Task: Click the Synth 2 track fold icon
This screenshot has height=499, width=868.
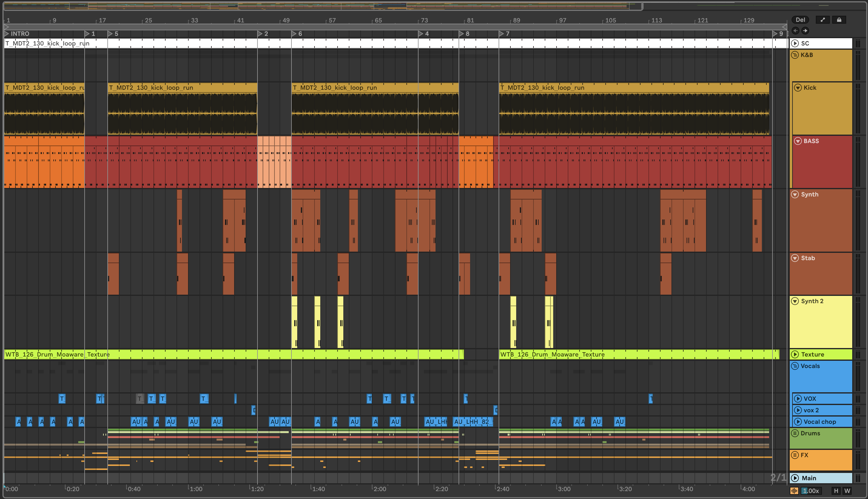Action: (x=795, y=301)
